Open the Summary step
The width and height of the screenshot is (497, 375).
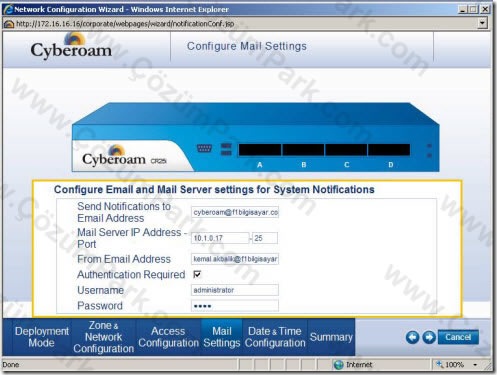(x=331, y=337)
